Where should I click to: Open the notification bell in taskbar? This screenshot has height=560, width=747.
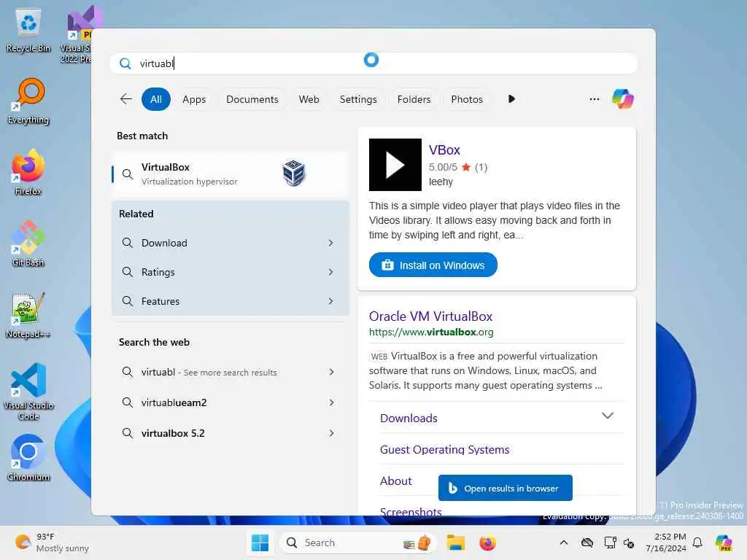coord(697,542)
